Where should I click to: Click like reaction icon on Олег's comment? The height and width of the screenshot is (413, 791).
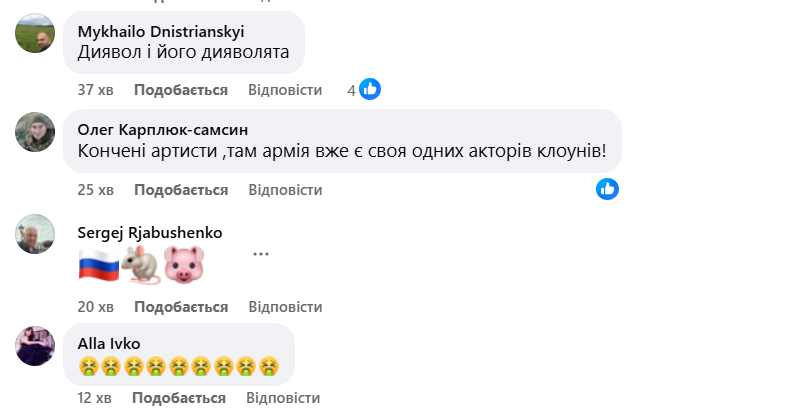tap(607, 188)
